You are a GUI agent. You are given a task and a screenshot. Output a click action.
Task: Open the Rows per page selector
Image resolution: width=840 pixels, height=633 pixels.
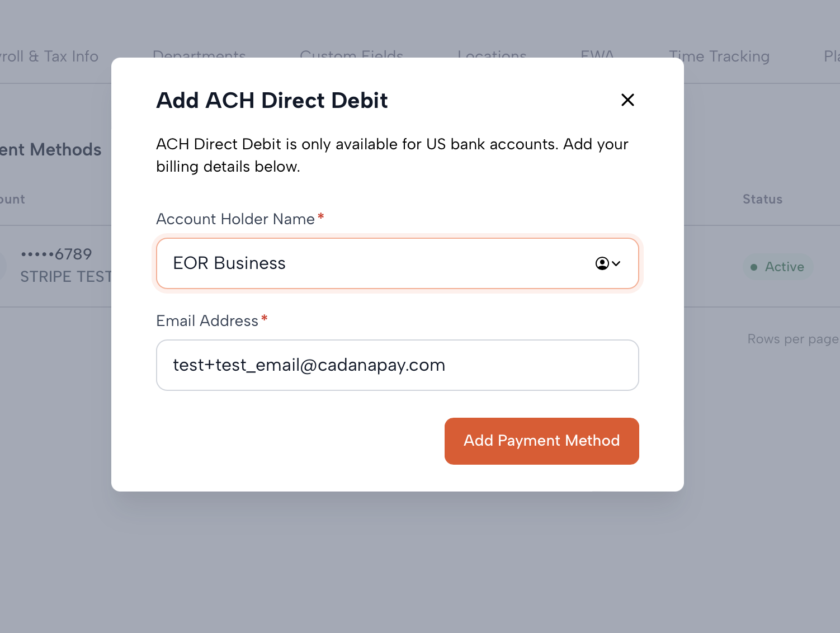tap(792, 339)
